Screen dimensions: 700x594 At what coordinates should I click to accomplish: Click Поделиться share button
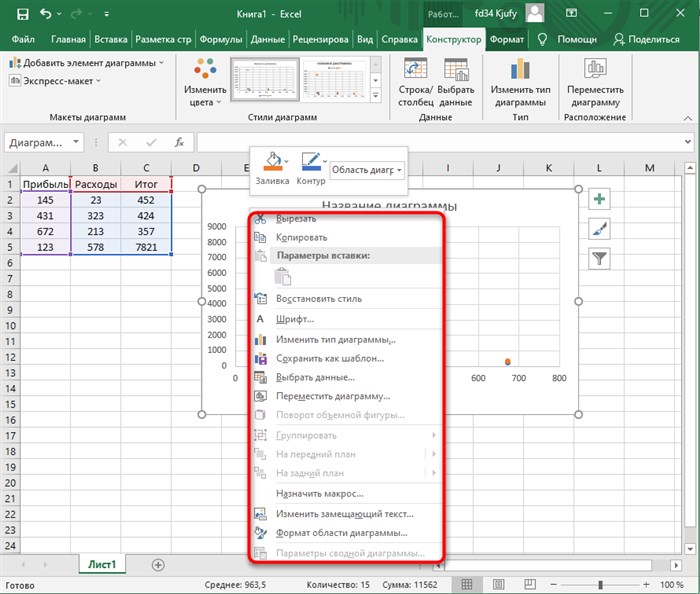tap(646, 39)
